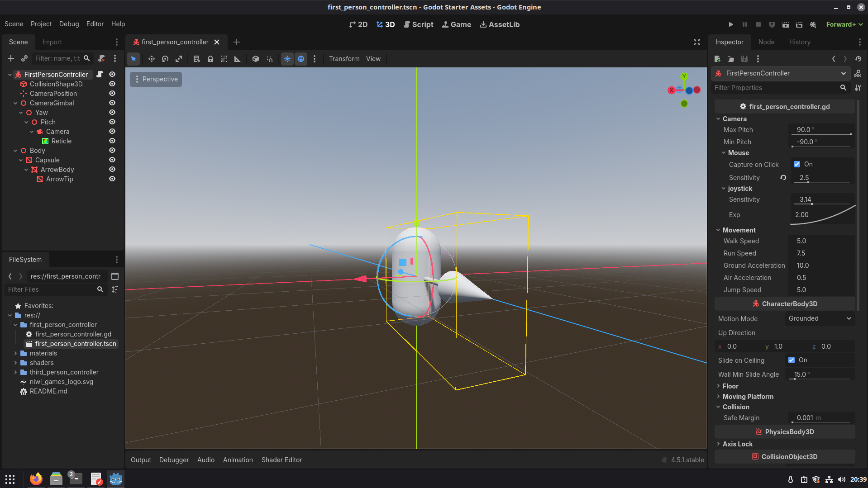This screenshot has width=868, height=488.
Task: Switch to the Node tab
Action: (x=766, y=42)
